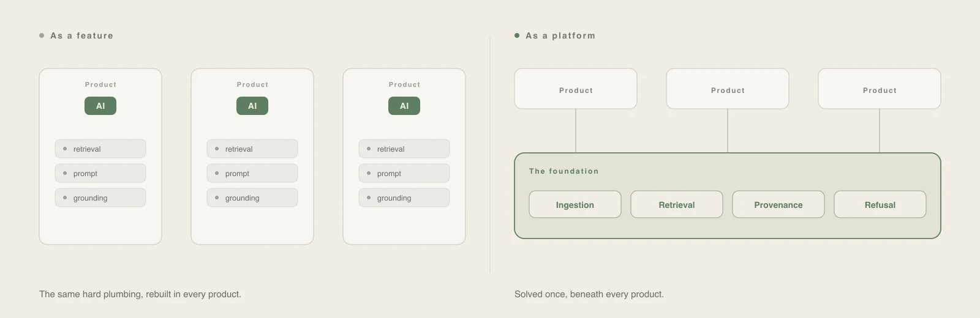Click the leftmost Product box on the platform side
The width and height of the screenshot is (980, 318).
[576, 89]
